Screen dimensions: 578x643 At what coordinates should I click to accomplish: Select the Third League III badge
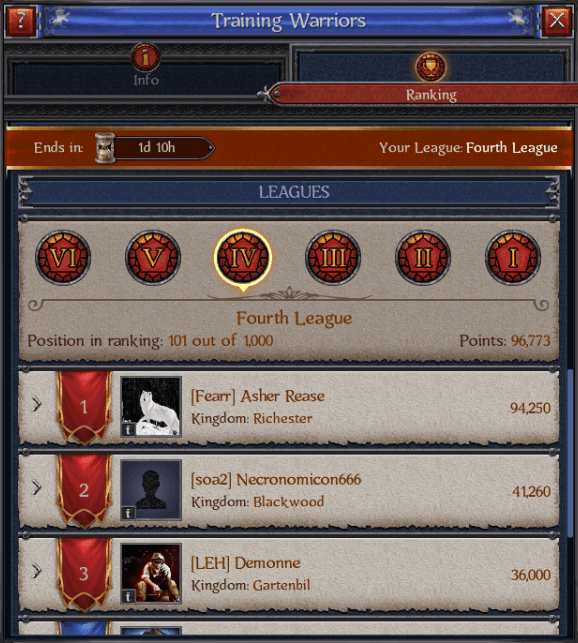333,258
